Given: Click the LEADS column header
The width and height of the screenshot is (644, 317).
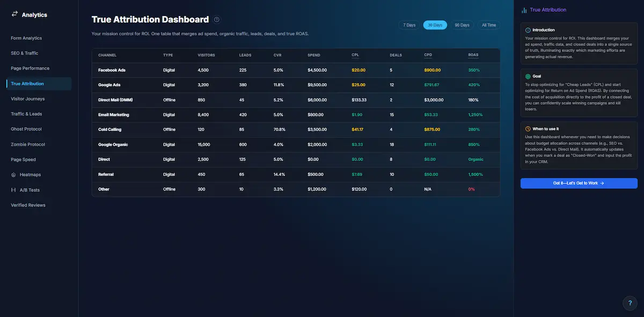Looking at the screenshot, I should (x=245, y=55).
